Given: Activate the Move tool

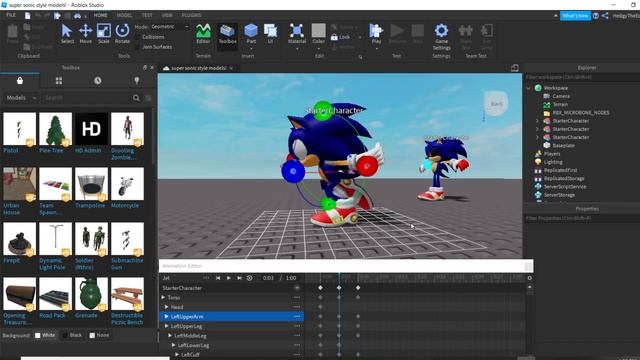Looking at the screenshot, I should click(85, 33).
